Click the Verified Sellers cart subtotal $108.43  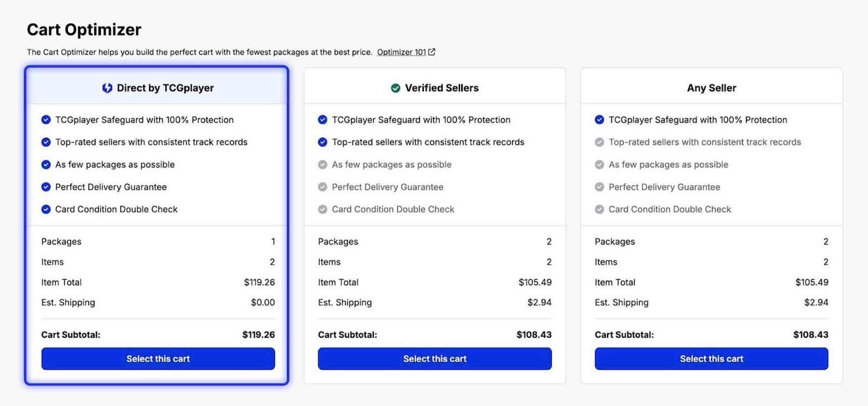pos(534,335)
